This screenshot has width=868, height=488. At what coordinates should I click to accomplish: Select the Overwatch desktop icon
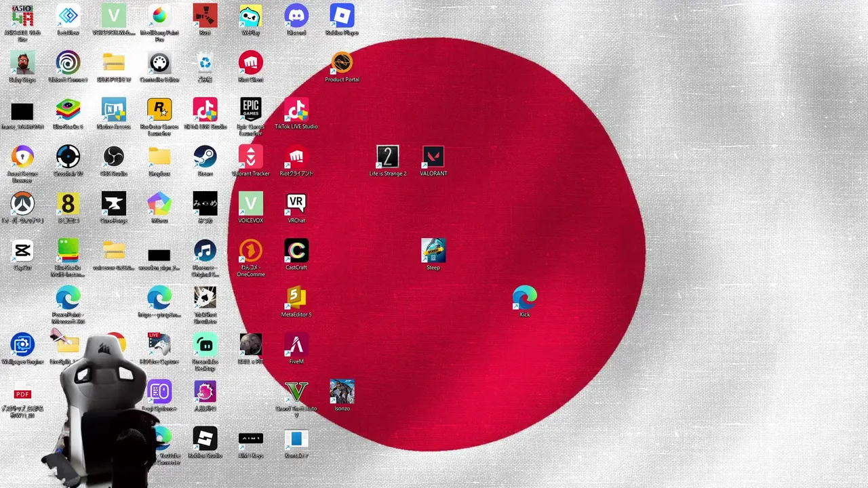pyautogui.click(x=22, y=204)
